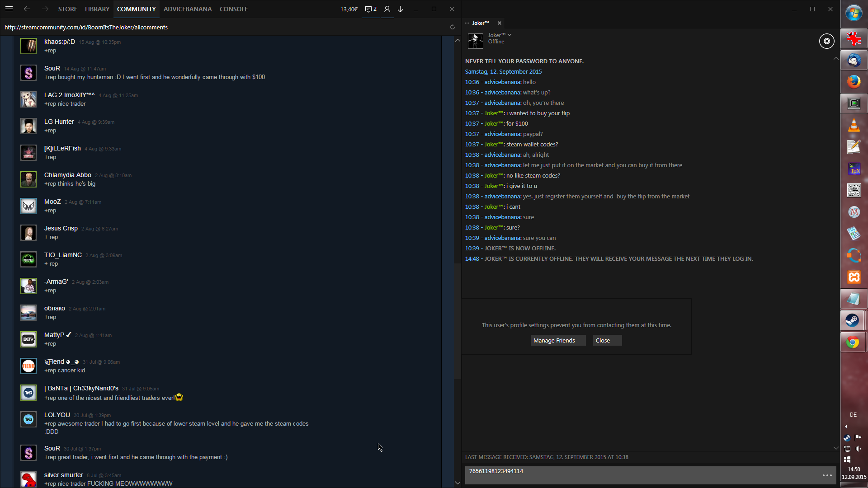Click the chat message input field

642,474
